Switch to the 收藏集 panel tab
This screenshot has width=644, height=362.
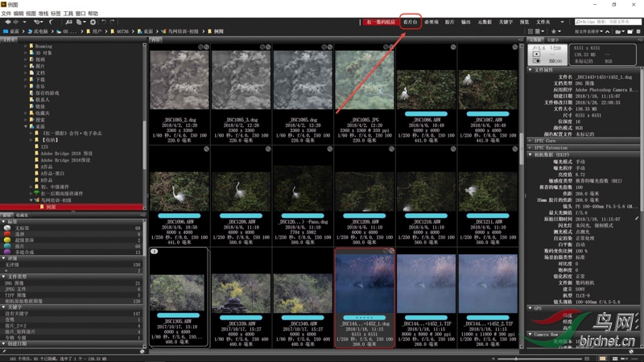(22, 216)
